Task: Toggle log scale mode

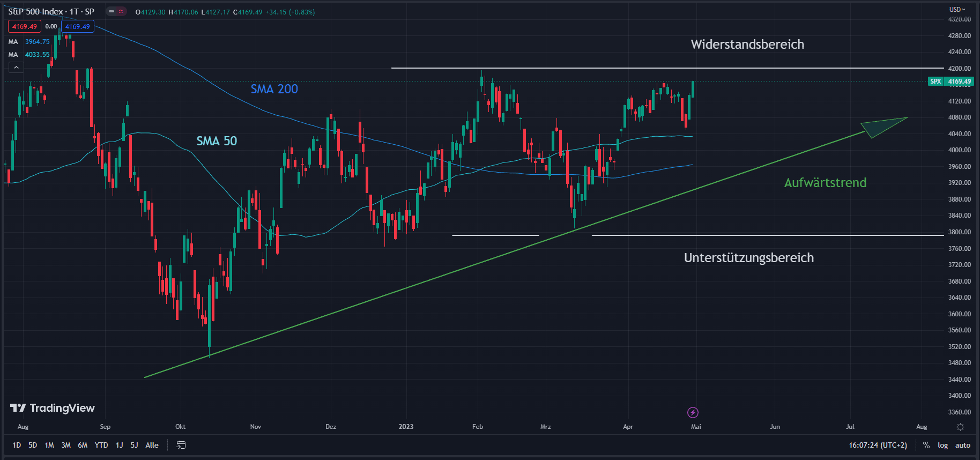Action: [942, 445]
